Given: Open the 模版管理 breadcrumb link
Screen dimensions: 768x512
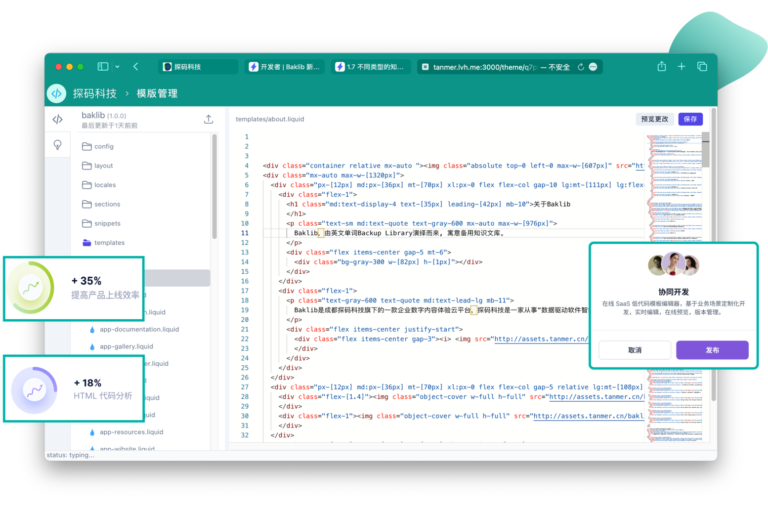Looking at the screenshot, I should coord(157,93).
